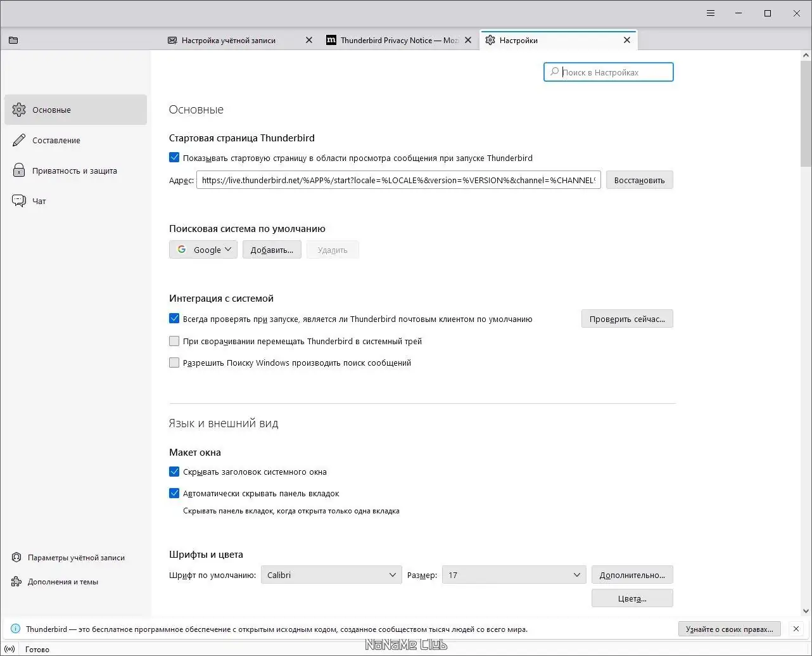Click the info icon in the notification bar
Screen dimensions: 812x656
click(15, 629)
